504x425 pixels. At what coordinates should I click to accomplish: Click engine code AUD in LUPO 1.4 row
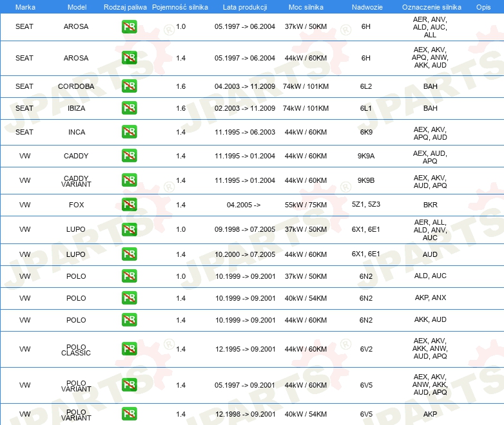430,254
